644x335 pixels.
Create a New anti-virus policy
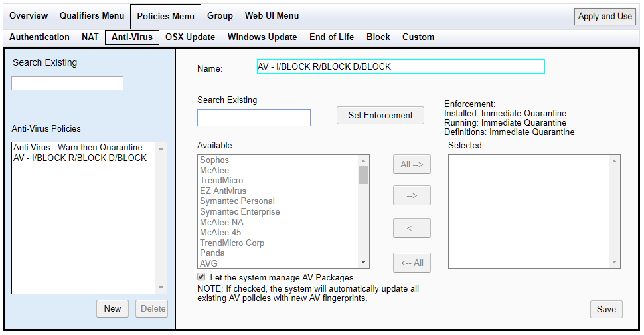point(113,308)
